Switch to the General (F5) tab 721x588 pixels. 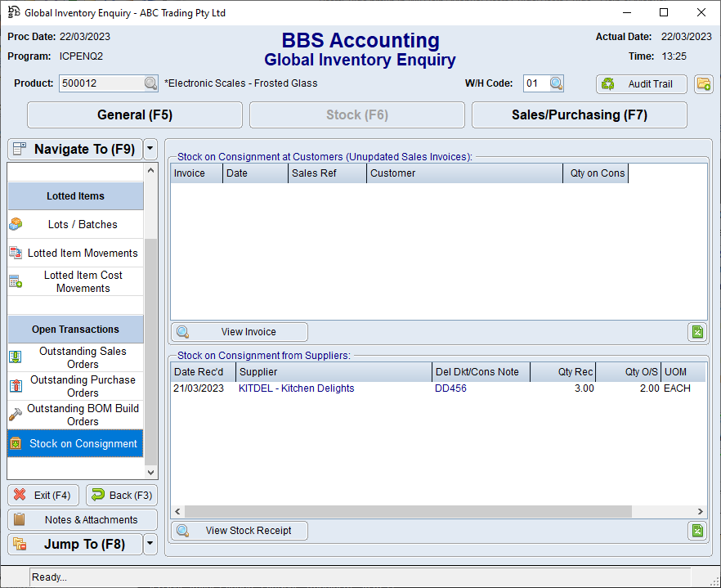pos(135,115)
